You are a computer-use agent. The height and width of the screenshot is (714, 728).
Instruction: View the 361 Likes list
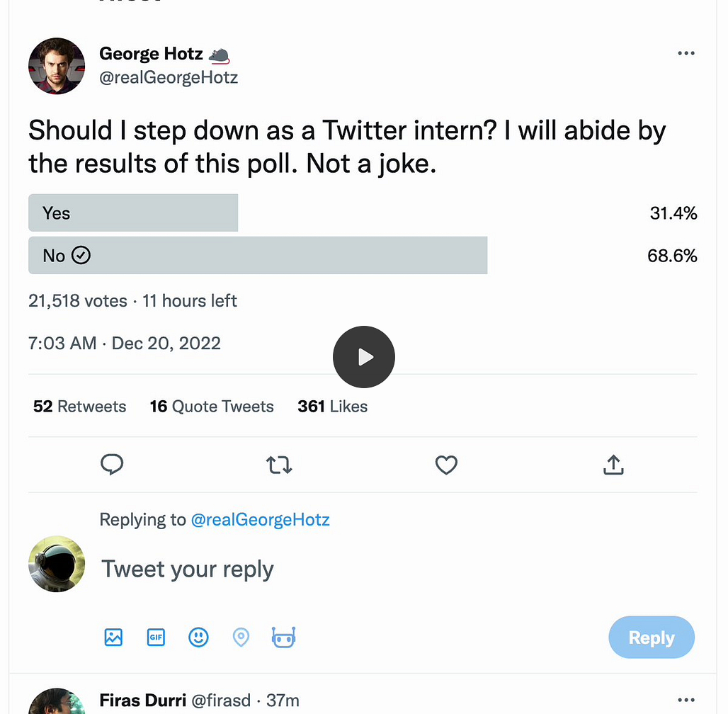point(332,407)
